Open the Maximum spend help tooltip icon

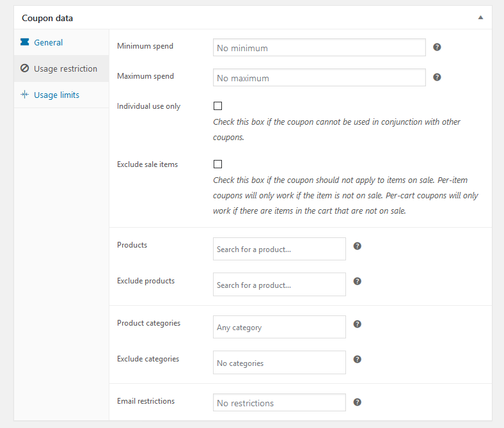(x=437, y=77)
